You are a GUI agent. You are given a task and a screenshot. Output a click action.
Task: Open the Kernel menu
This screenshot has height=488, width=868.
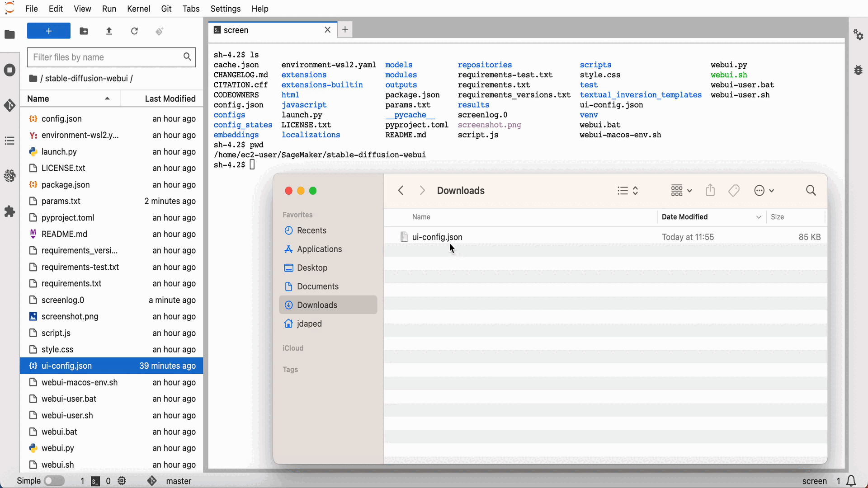point(138,9)
